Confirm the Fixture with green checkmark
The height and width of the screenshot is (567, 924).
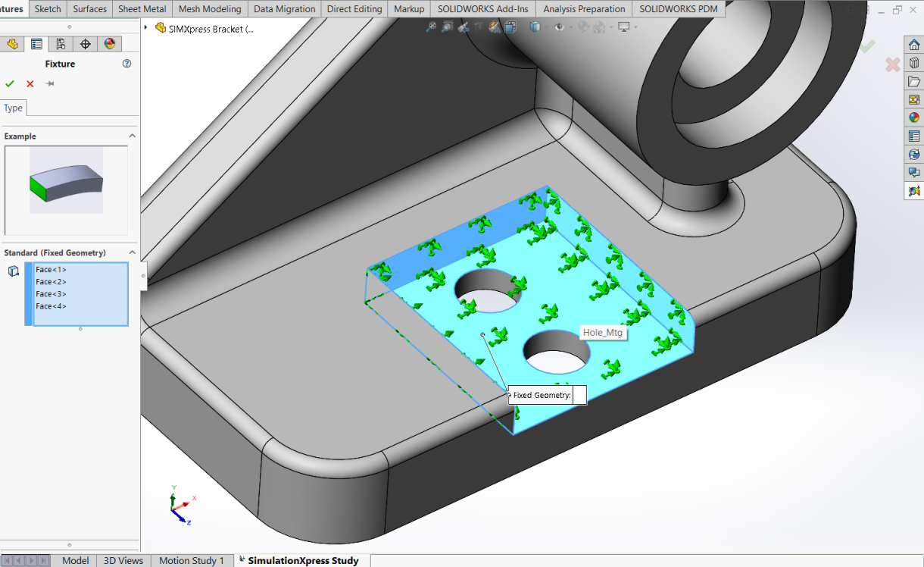point(10,84)
